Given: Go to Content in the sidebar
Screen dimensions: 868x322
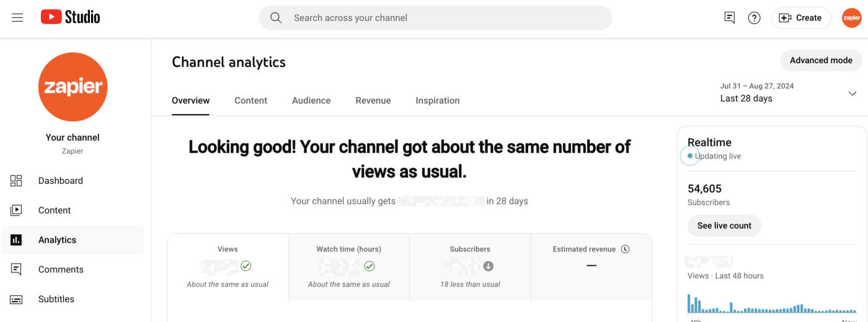Looking at the screenshot, I should pos(73,211).
